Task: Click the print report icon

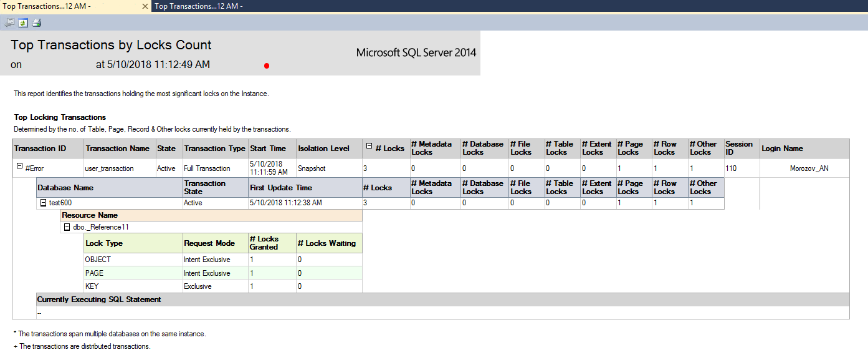Action: 37,23
